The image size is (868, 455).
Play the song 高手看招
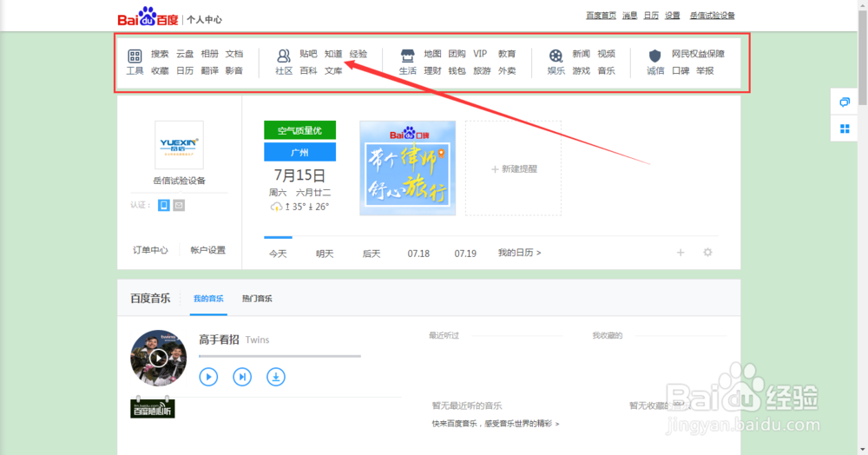pos(208,377)
